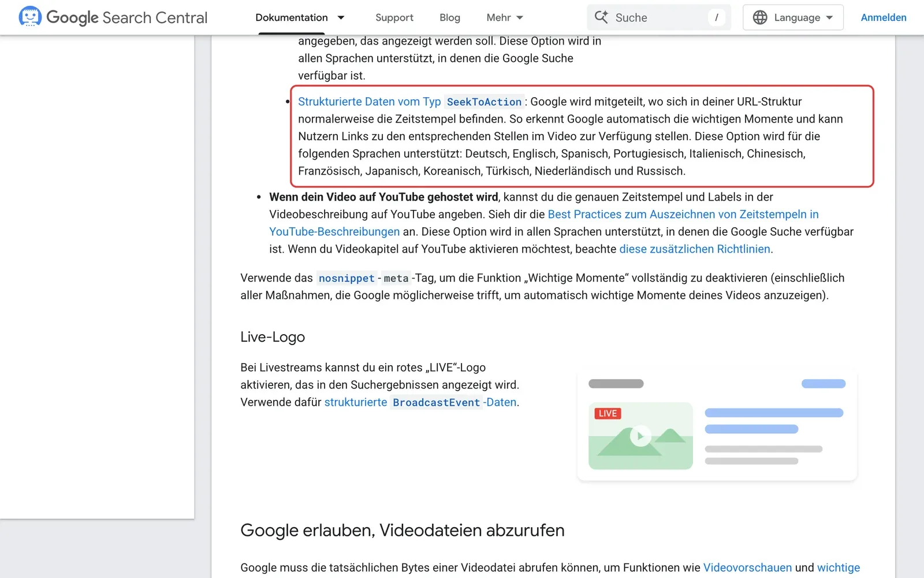Go to the Blog tab
Screen dimensions: 924x578
pos(450,17)
